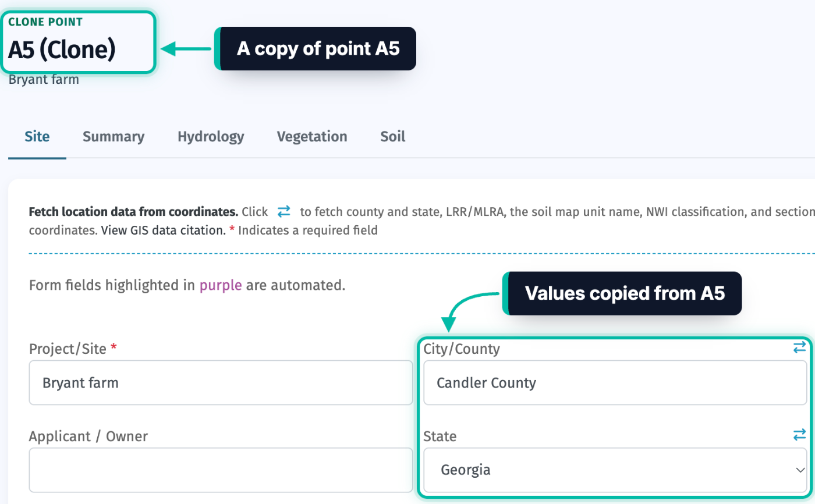This screenshot has height=504, width=815.
Task: Go to the Hydrology tab
Action: (x=211, y=137)
